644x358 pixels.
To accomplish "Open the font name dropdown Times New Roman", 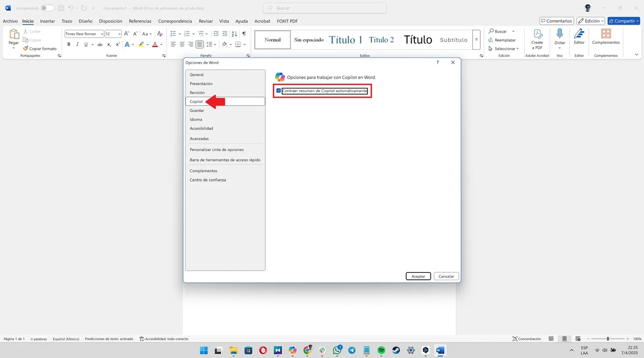I will 102,34.
